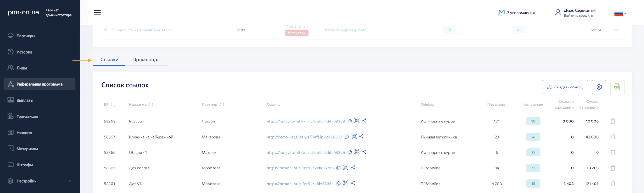
Task: Open the three-dots menu of offer 2101
Action: 616,30
